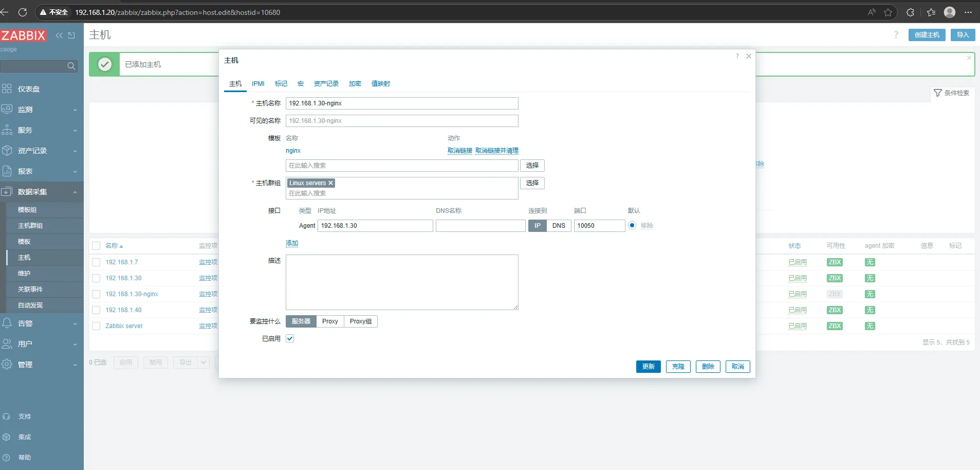Click the Zabbix logo
980x470 pixels.
(24, 35)
